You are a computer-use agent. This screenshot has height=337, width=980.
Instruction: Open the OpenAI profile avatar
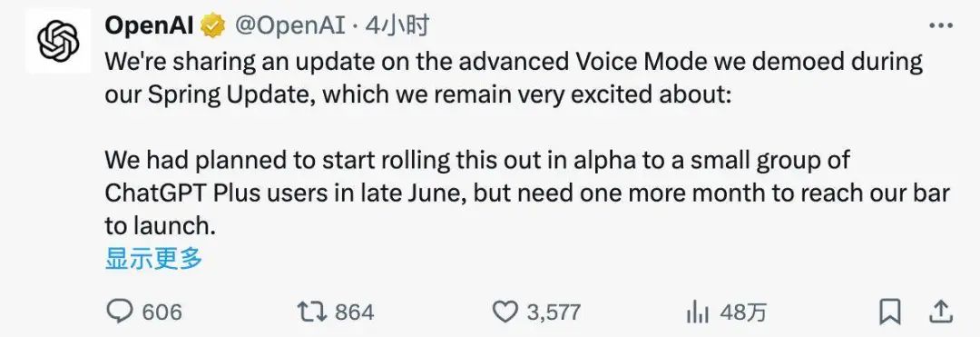(57, 41)
